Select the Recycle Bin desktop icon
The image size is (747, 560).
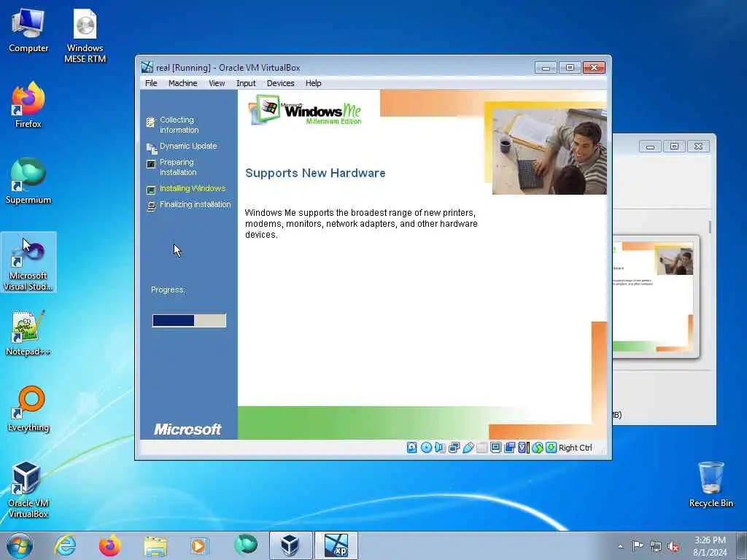click(x=711, y=484)
